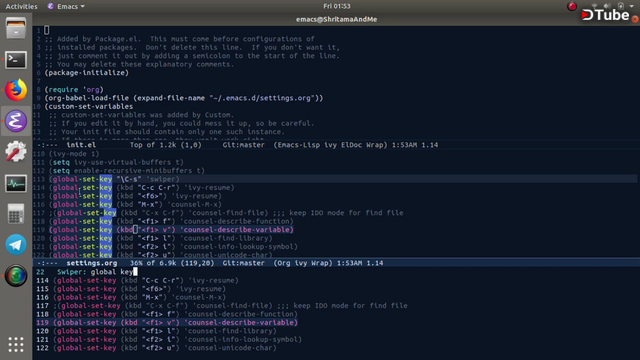Open Firefox browser from the dock
Screen dimensions: 640x360
[x=16, y=90]
